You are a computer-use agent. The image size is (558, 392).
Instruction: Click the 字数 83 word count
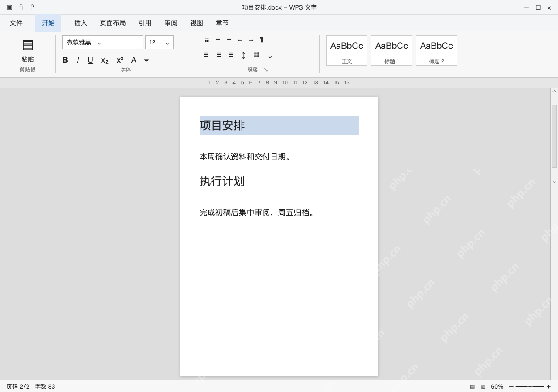pos(45,386)
